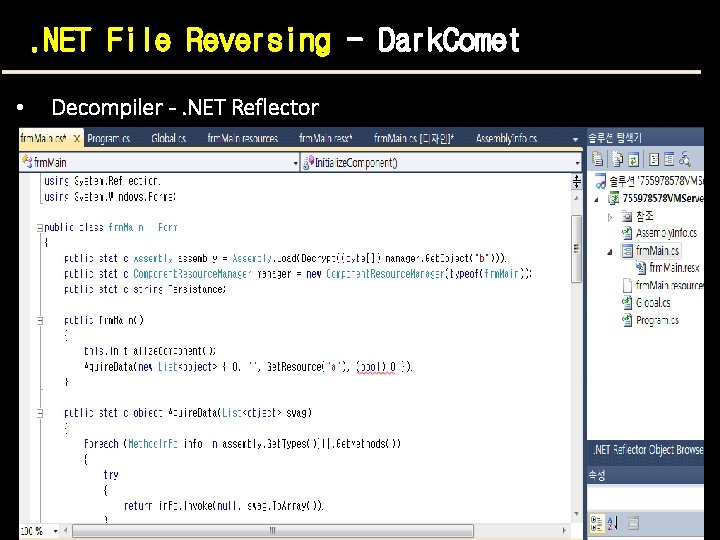Switch to the frmMain.resx* tab
Image resolution: width=720 pixels, height=540 pixels.
(x=326, y=138)
